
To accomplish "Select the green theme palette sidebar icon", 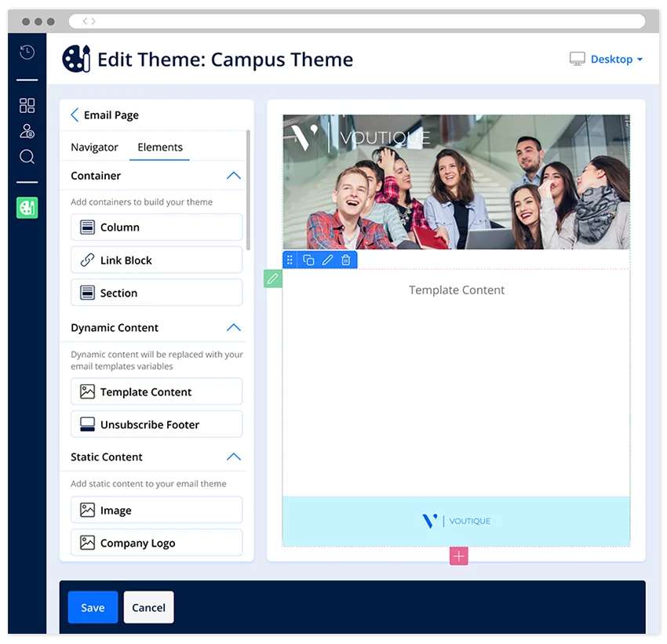I will (x=27, y=207).
